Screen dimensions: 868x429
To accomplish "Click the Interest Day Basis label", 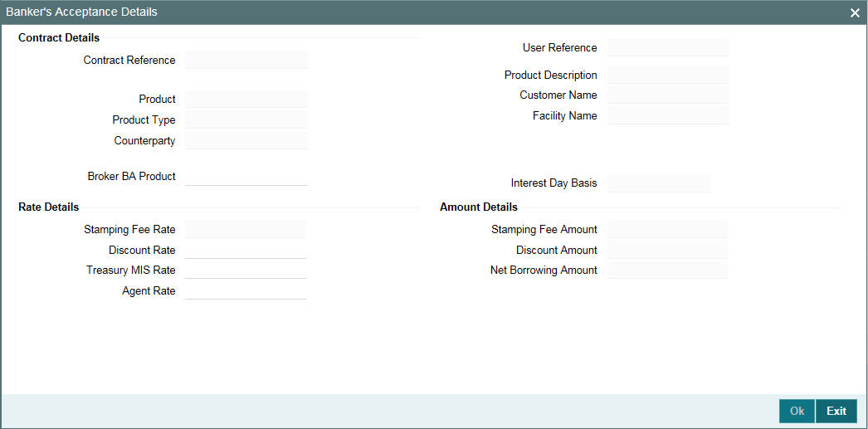I will pyautogui.click(x=554, y=183).
